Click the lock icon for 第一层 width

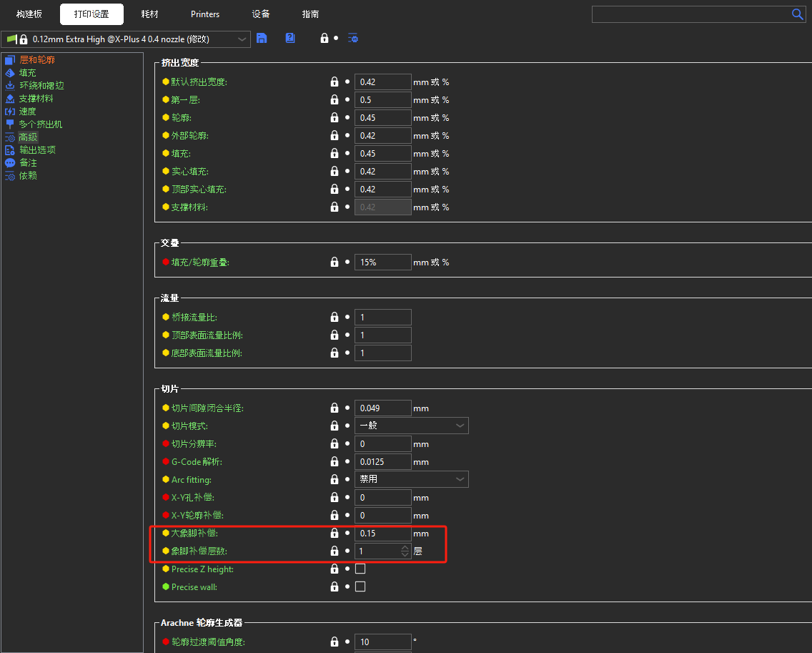coord(335,99)
